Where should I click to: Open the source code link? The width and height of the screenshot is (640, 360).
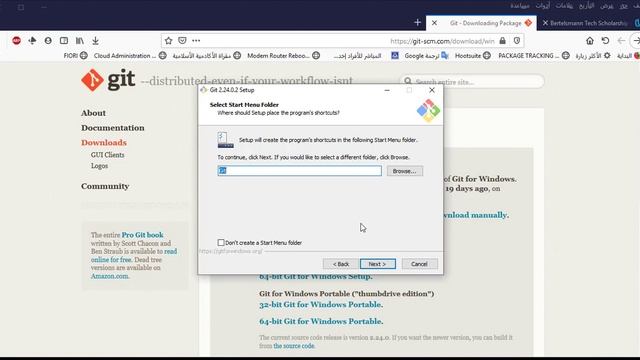[294, 346]
